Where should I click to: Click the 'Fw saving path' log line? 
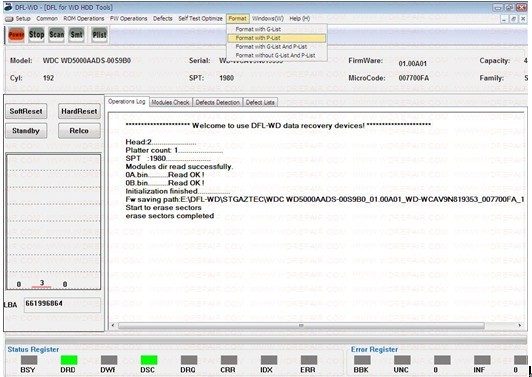point(325,199)
